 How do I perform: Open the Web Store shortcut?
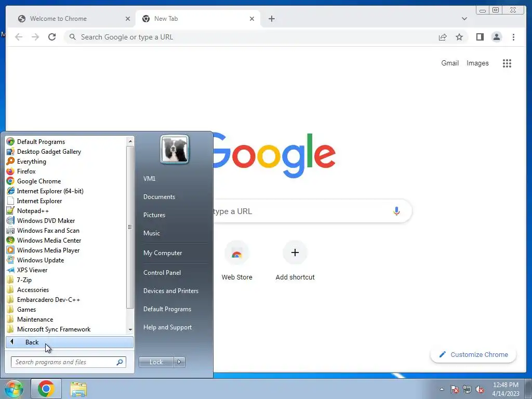point(237,261)
